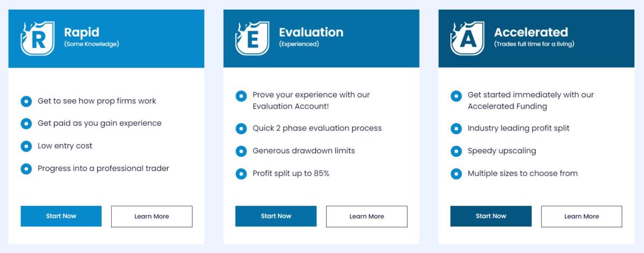Select the 'Rapid' card heading
The height and width of the screenshot is (253, 644).
tap(82, 32)
